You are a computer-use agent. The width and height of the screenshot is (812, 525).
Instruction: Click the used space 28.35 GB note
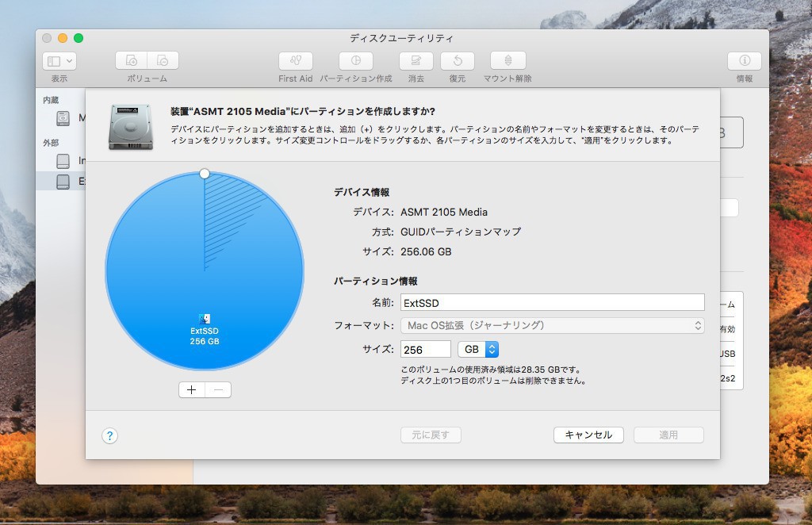pyautogui.click(x=492, y=370)
